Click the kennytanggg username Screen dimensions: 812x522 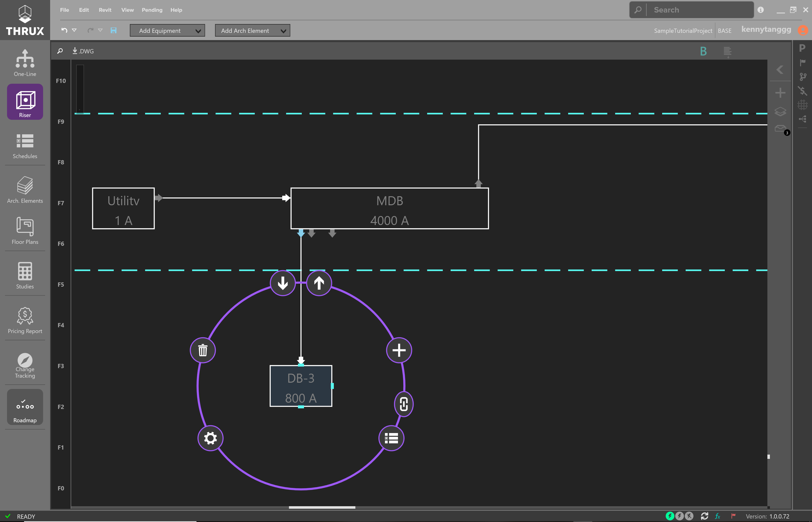click(766, 30)
